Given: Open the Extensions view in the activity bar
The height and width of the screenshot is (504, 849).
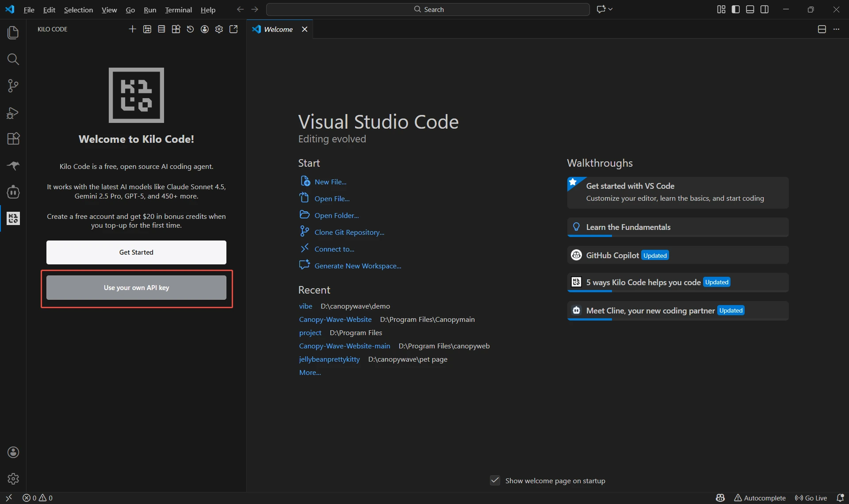Looking at the screenshot, I should click(13, 139).
